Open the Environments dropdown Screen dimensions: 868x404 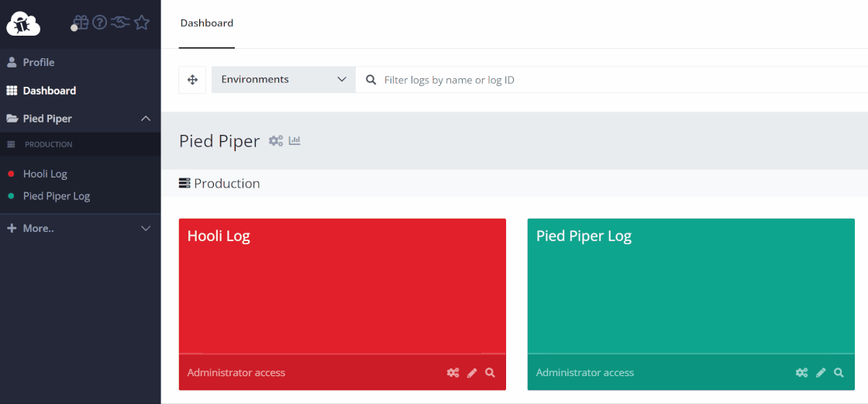pos(284,80)
